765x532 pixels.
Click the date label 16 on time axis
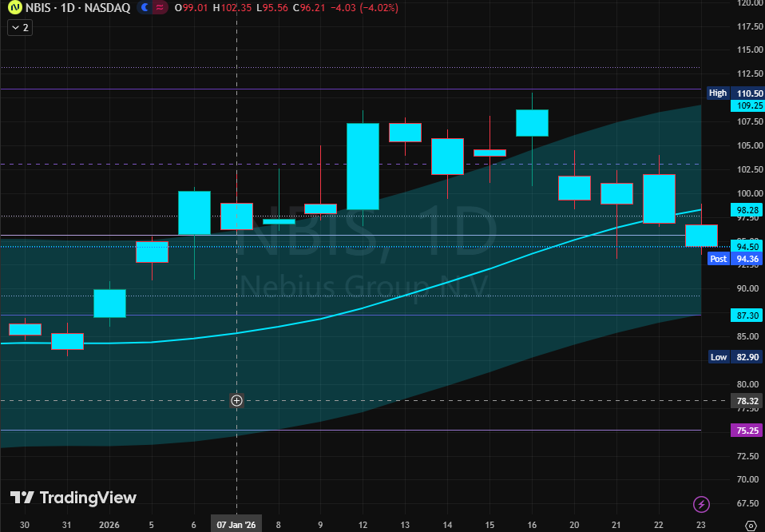tap(532, 525)
